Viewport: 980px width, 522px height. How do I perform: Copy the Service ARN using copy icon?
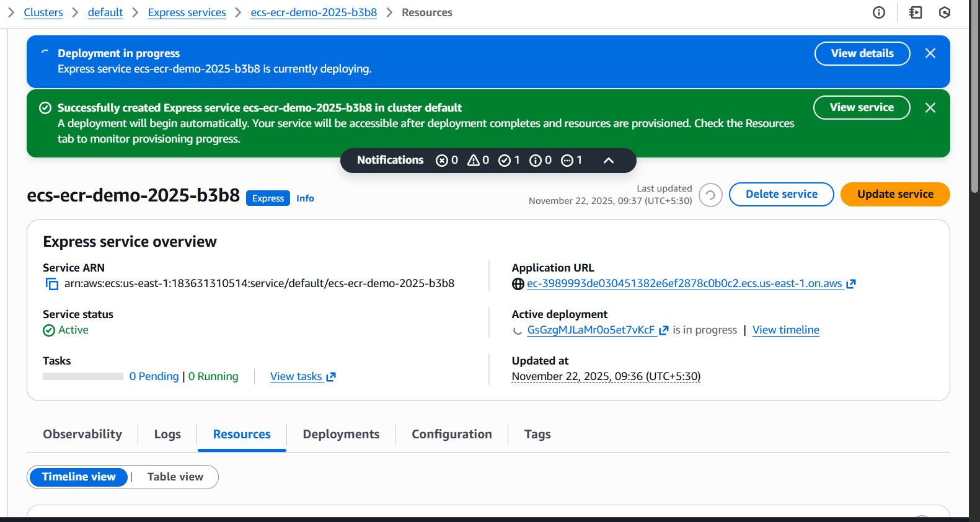point(52,284)
